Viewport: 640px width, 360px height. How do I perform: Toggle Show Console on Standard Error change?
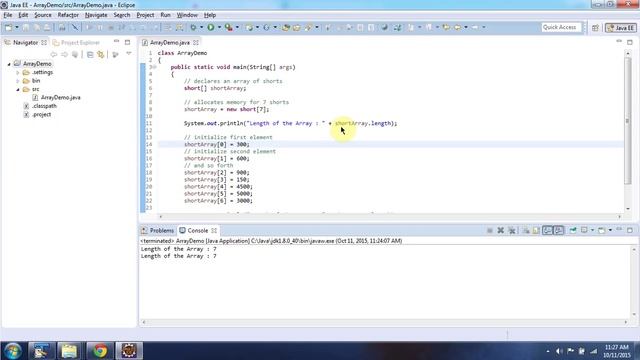(x=559, y=231)
